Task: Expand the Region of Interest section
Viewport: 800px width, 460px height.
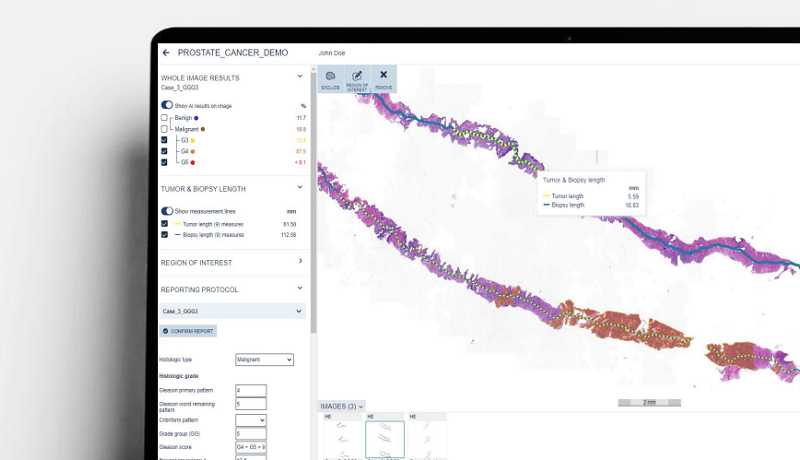Action: pos(300,262)
